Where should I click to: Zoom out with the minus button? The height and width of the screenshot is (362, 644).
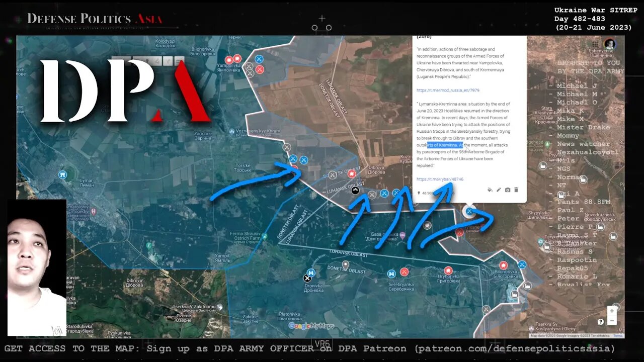coord(612,320)
